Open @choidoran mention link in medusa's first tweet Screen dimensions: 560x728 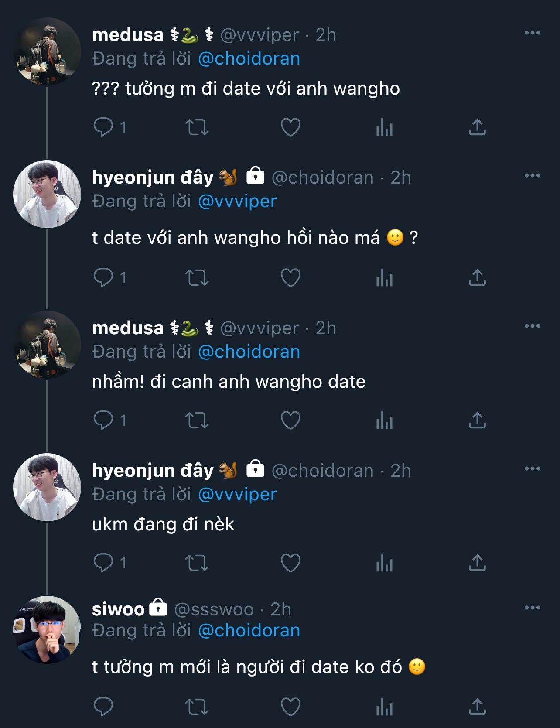click(x=249, y=58)
